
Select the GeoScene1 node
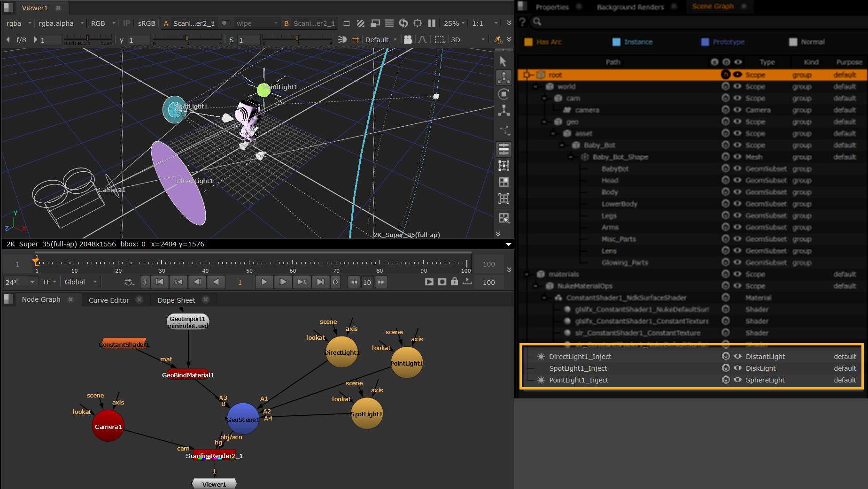click(x=242, y=419)
